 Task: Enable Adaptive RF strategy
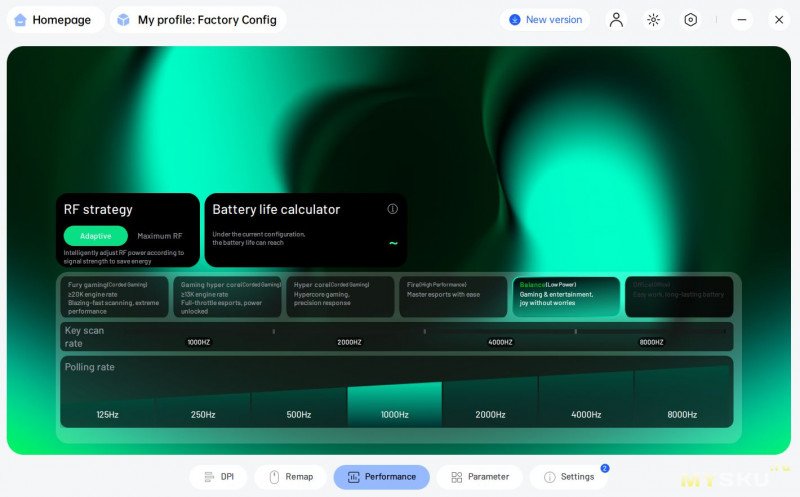click(x=96, y=236)
